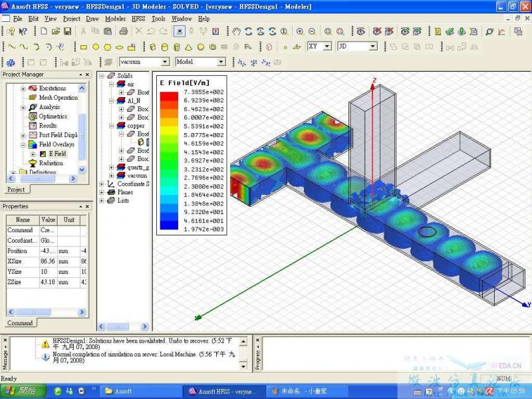Click the Draw Cylinder icon
532x399 pixels.
(x=164, y=47)
